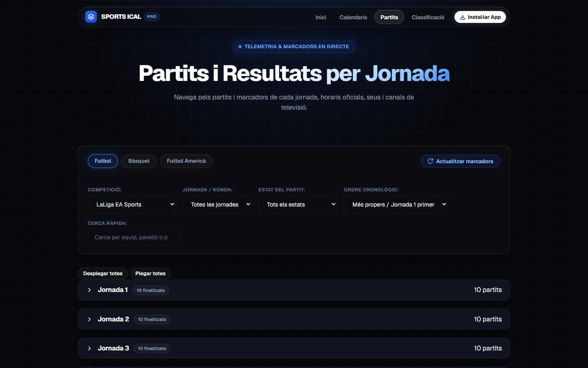Open the Jornada / Ronda dropdown
Image resolution: width=588 pixels, height=368 pixels.
pyautogui.click(x=217, y=204)
